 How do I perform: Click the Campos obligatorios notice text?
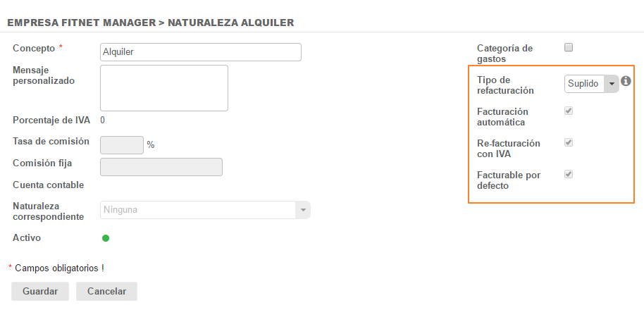pyautogui.click(x=59, y=268)
